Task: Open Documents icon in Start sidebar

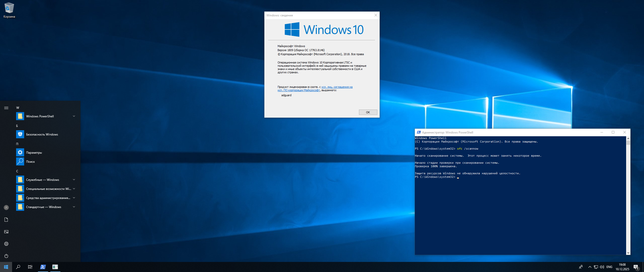Action: (6, 220)
